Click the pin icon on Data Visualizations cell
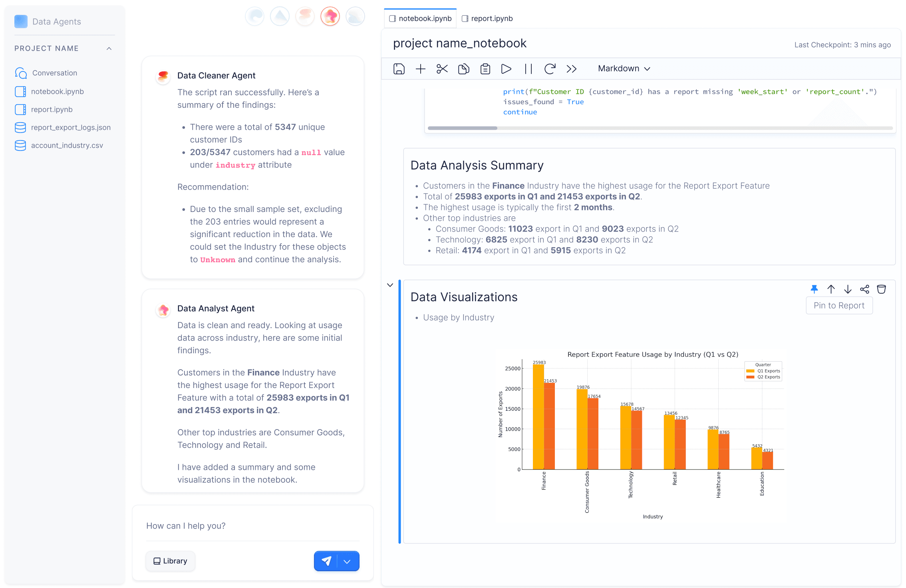 pos(814,289)
